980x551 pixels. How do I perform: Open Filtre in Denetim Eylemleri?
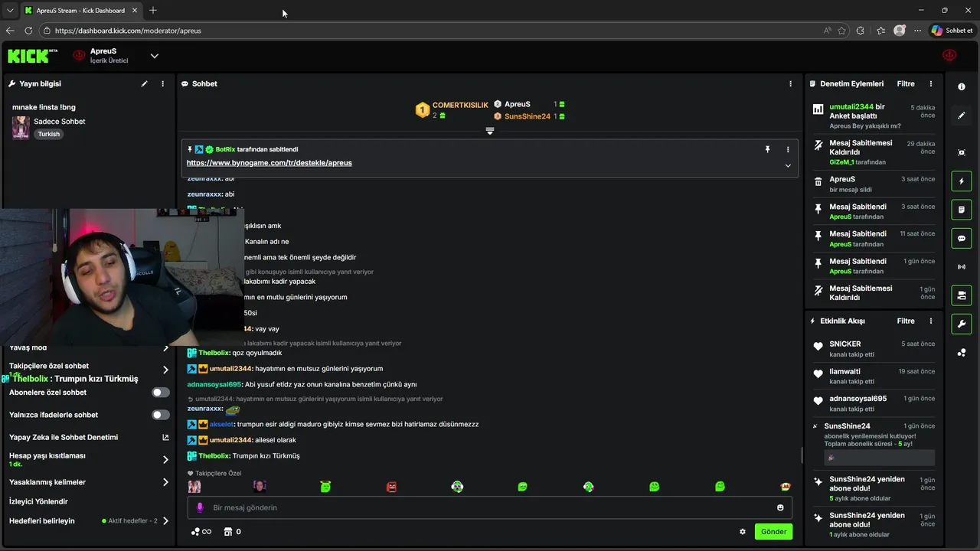click(906, 83)
